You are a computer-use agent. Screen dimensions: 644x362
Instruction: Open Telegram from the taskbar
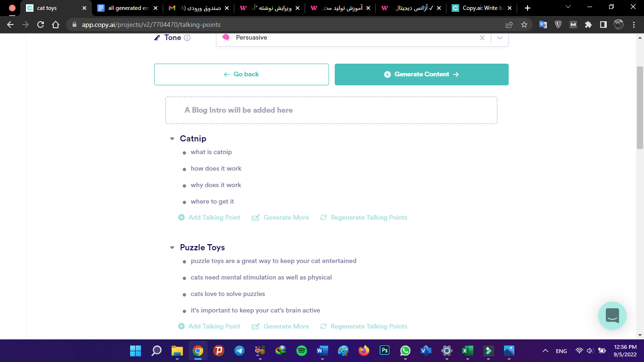tap(239, 351)
